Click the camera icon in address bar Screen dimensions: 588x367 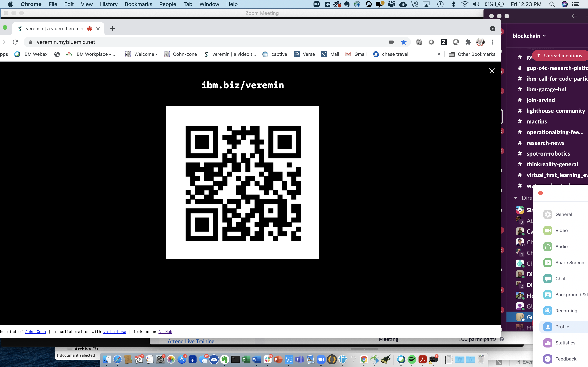click(391, 42)
